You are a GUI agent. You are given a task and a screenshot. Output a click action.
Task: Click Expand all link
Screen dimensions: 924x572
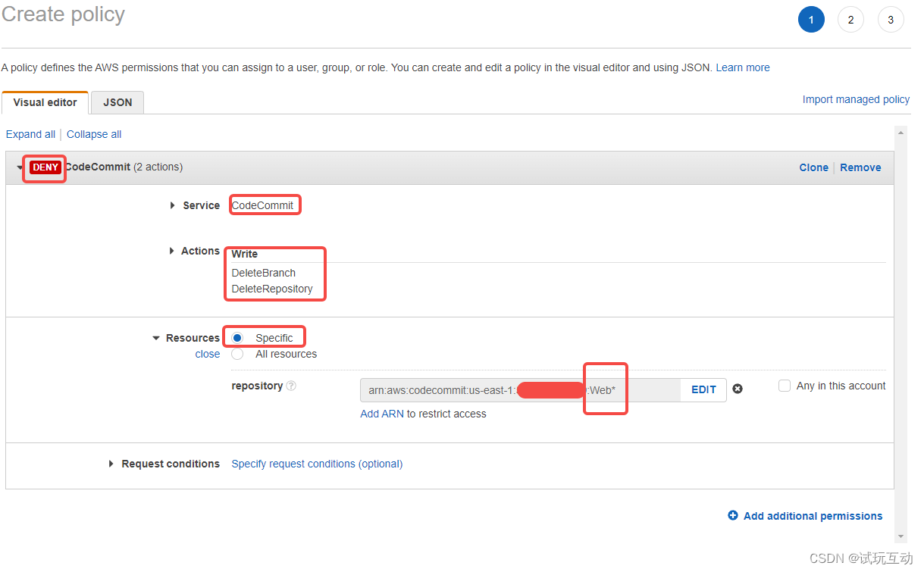pyautogui.click(x=30, y=134)
